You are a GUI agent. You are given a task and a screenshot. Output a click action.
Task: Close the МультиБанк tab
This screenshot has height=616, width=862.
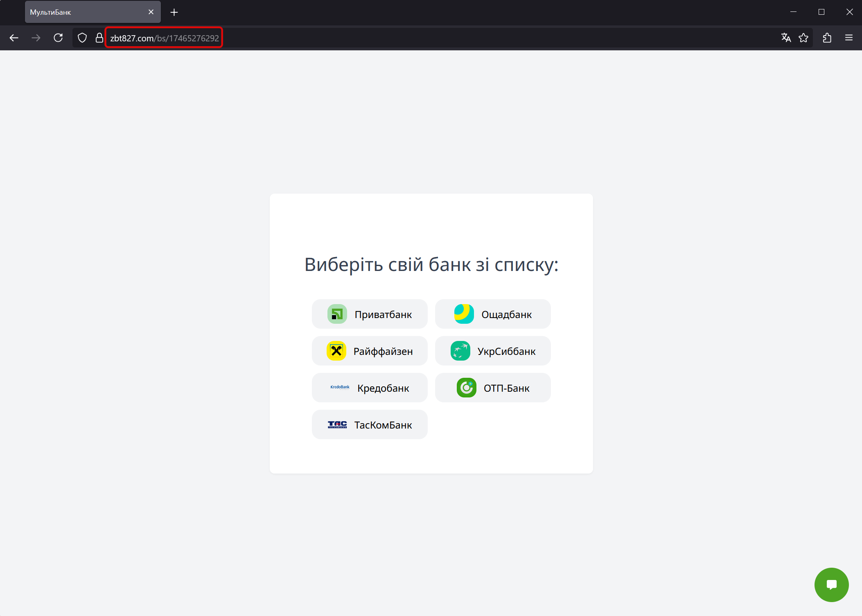point(151,12)
